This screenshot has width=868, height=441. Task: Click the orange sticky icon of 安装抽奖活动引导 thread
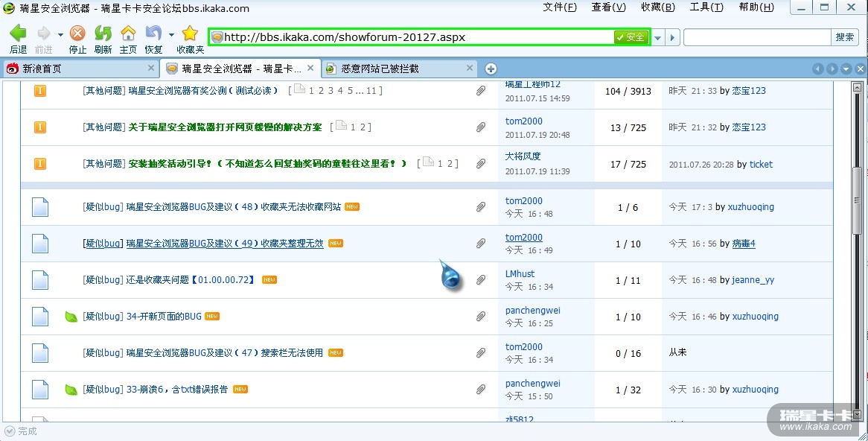(x=40, y=163)
